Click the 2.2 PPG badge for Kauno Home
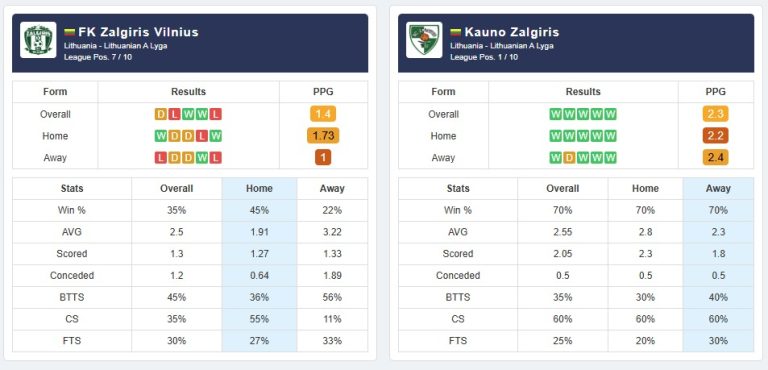The width and height of the screenshot is (768, 370). [x=716, y=136]
